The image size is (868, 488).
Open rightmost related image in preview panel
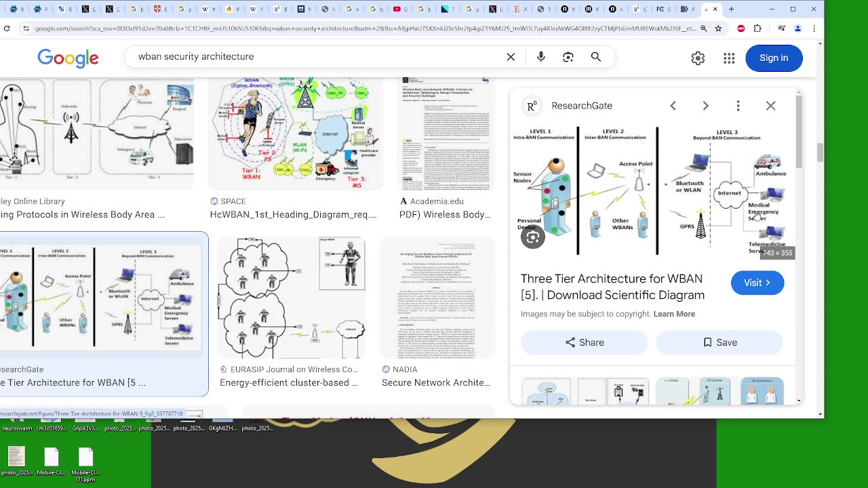click(762, 391)
